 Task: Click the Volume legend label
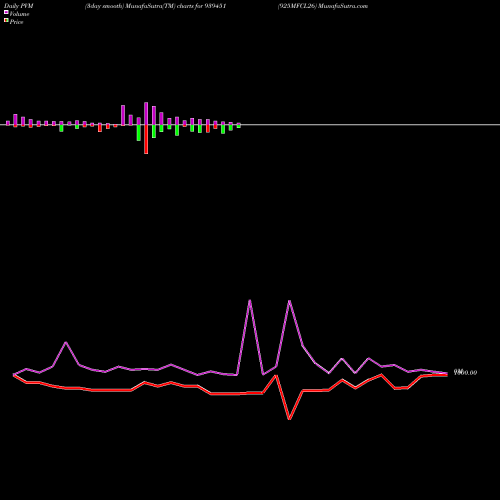19,14
